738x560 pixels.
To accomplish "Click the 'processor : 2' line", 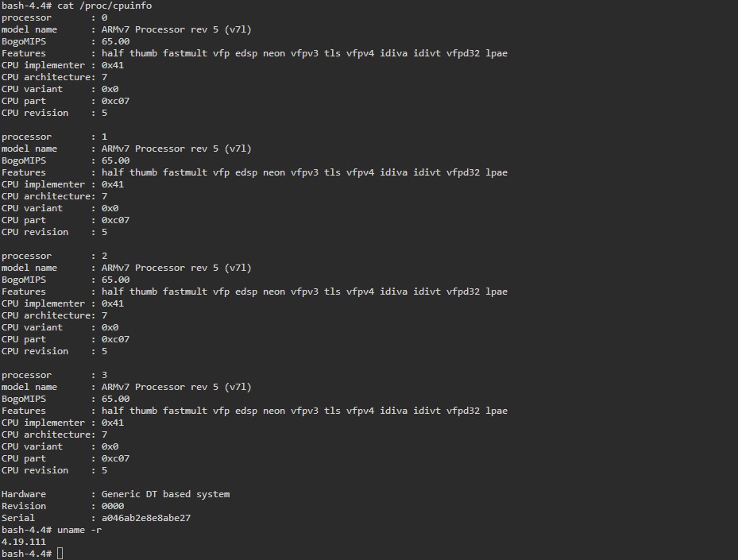I will (54, 256).
